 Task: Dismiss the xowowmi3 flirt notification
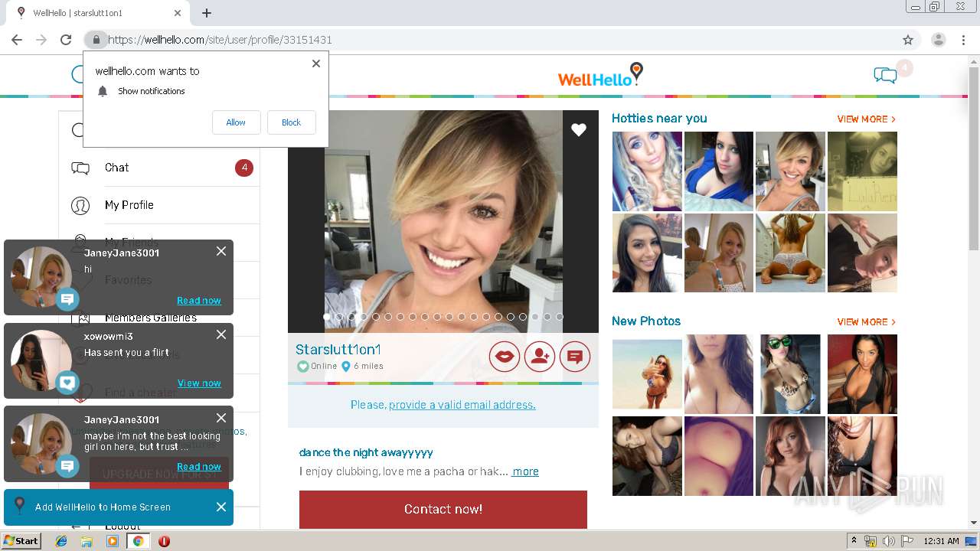point(221,334)
